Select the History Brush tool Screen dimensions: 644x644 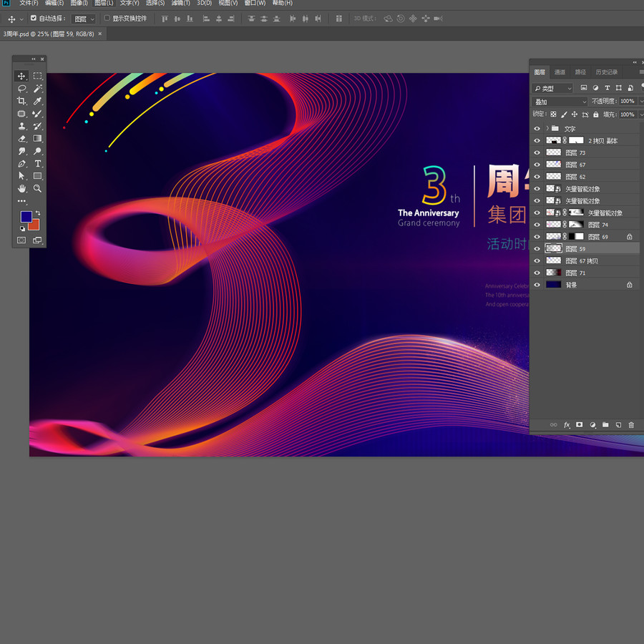pos(37,126)
